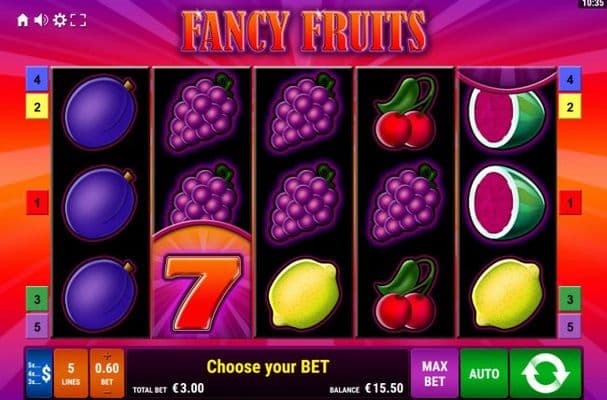The image size is (607, 400).
Task: Select red payline 1 marker on right
Action: coord(570,202)
